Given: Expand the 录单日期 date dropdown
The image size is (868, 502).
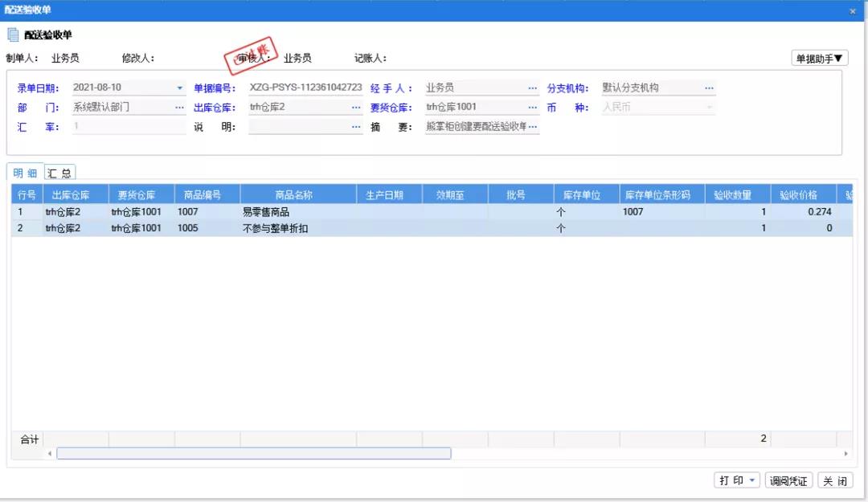Looking at the screenshot, I should (x=180, y=88).
